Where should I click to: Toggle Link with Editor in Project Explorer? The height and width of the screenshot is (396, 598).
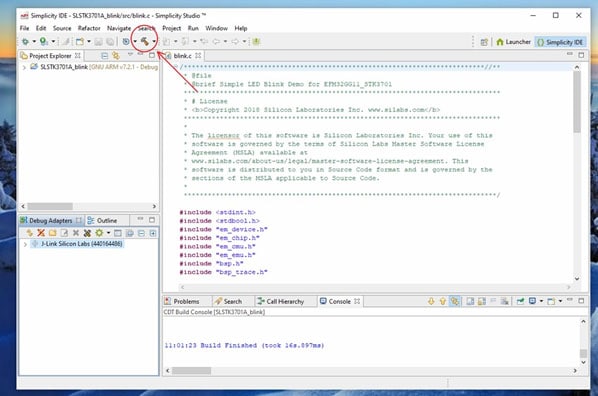[x=116, y=56]
